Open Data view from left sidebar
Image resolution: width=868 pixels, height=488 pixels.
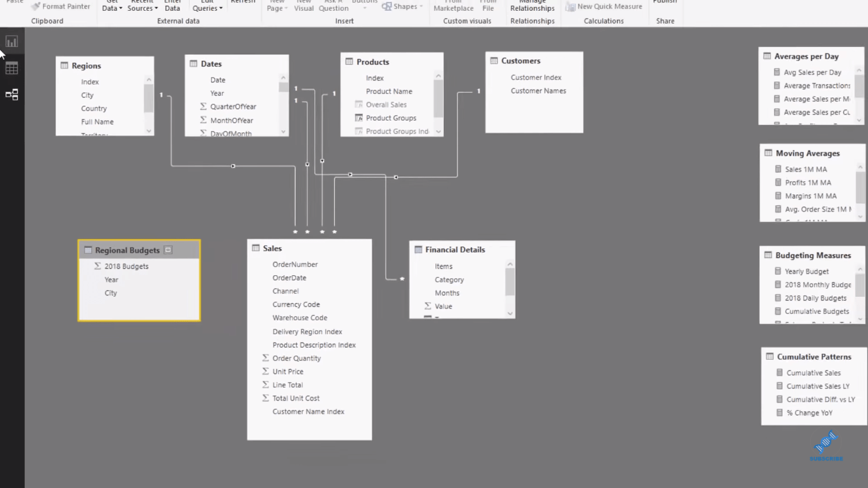pos(11,68)
